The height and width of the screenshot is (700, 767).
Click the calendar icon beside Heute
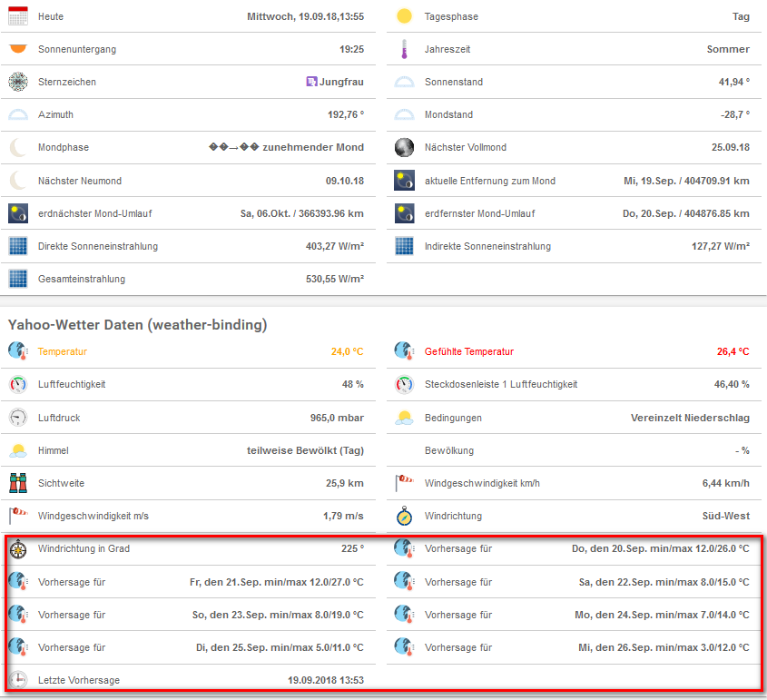[x=18, y=16]
